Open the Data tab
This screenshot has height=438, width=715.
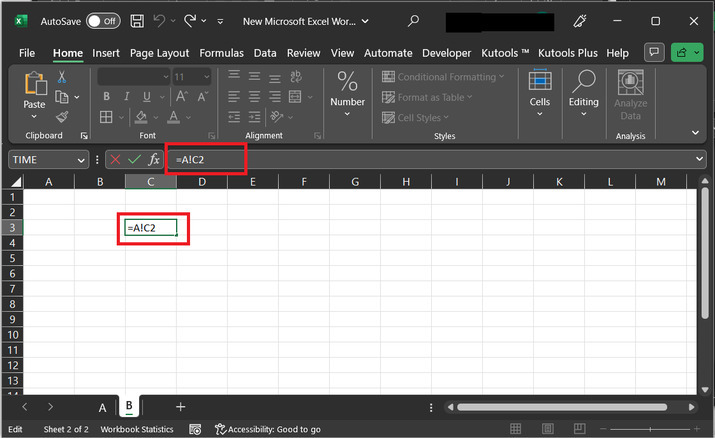(265, 53)
